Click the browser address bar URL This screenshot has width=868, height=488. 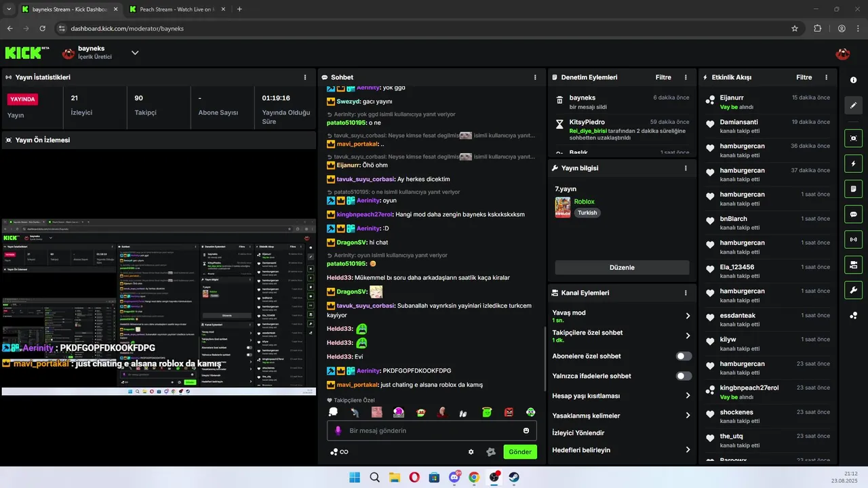[x=127, y=28]
